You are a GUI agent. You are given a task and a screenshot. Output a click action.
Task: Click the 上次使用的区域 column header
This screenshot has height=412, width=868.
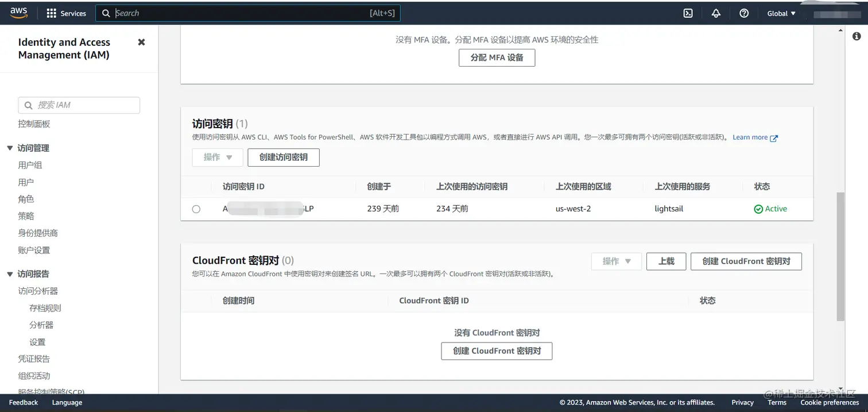(583, 187)
